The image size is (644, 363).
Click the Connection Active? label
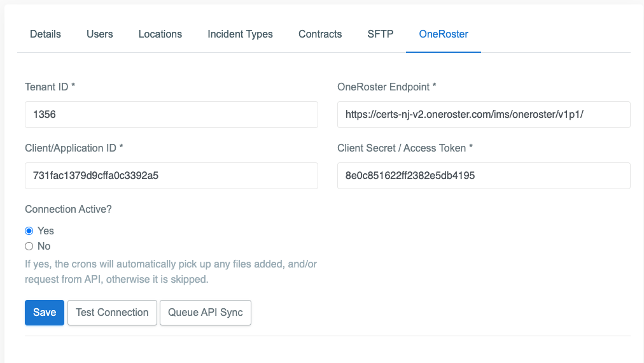(x=68, y=210)
